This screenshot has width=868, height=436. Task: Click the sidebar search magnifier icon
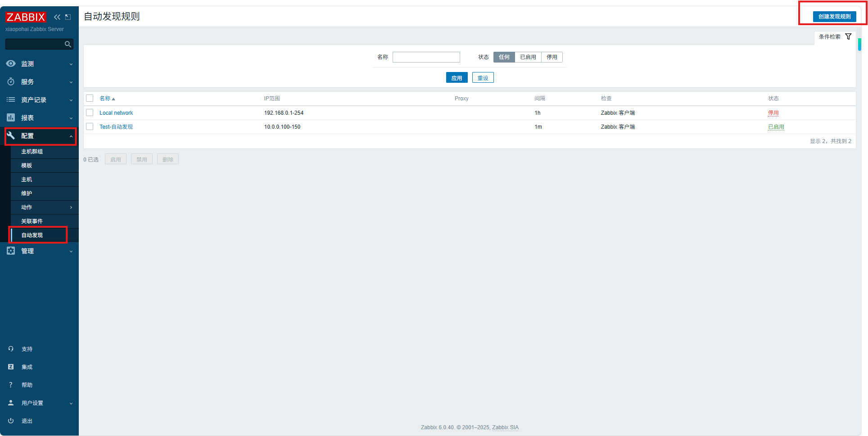[x=68, y=44]
